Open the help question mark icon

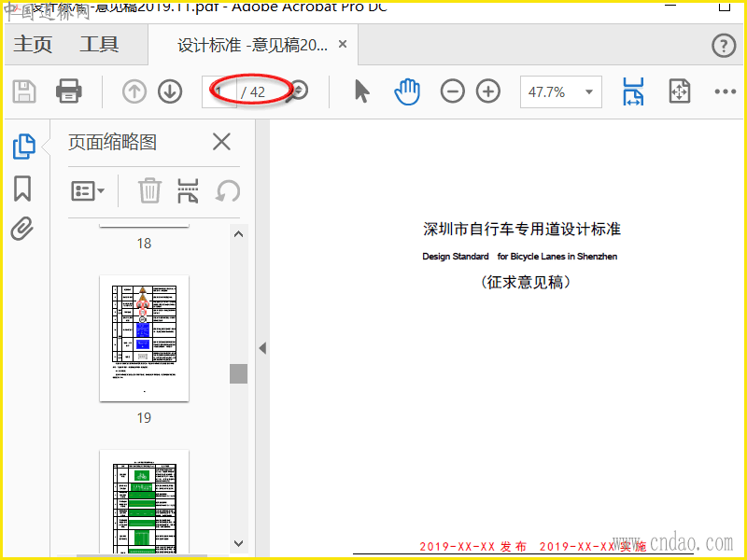click(724, 46)
